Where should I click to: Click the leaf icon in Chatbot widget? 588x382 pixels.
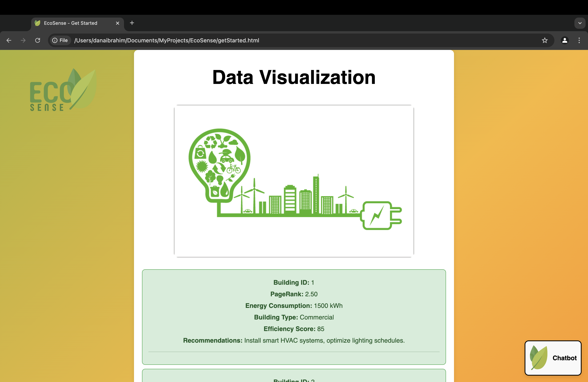[539, 358]
